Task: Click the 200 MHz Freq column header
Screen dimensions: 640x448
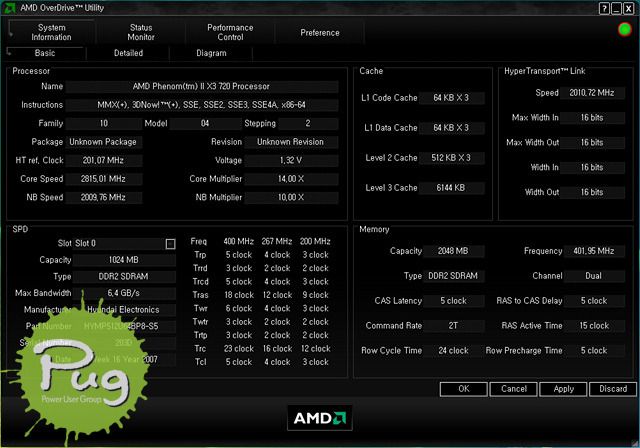Action: click(x=316, y=242)
